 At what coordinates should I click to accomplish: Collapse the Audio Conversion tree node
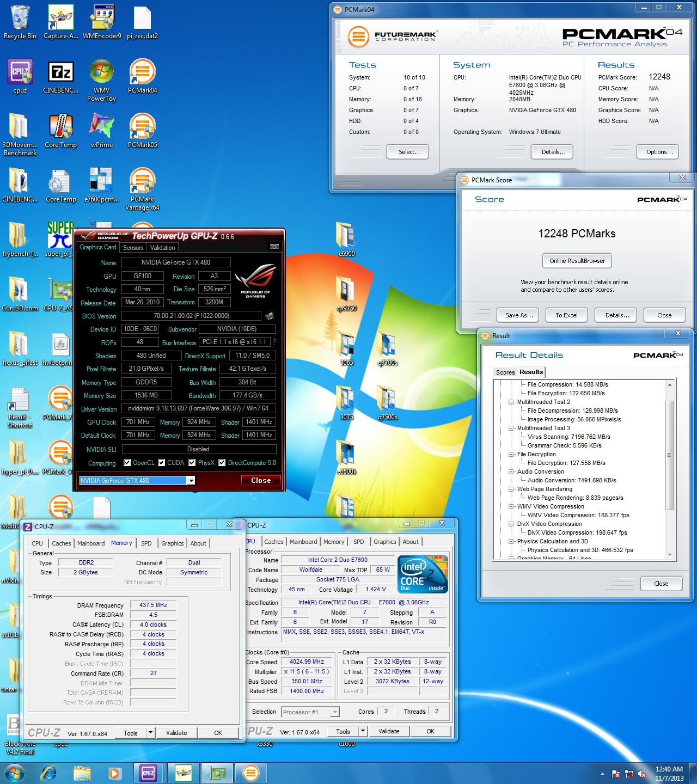[511, 471]
